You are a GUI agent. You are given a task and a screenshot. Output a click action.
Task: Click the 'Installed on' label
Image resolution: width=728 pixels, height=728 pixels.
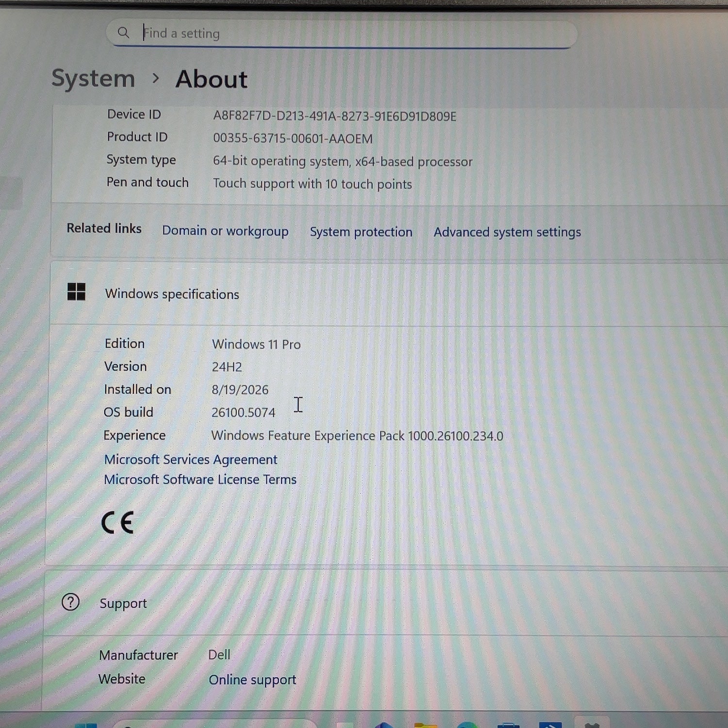pos(137,389)
